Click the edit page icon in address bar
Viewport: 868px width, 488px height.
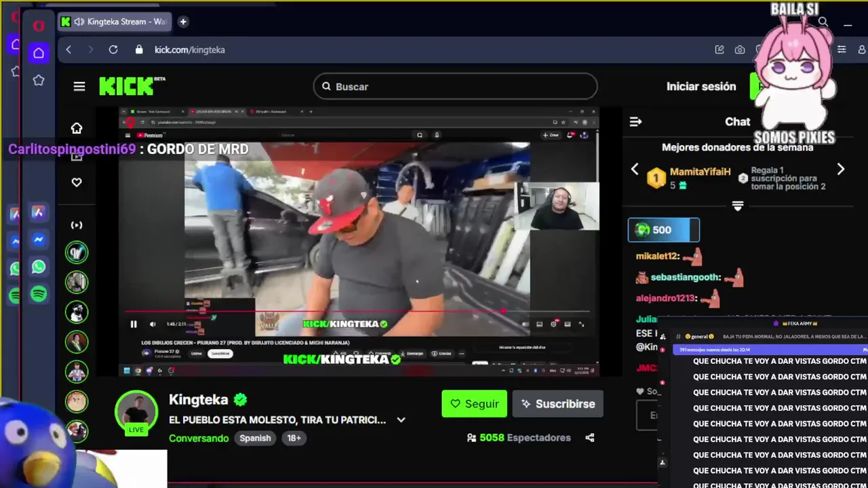(719, 49)
